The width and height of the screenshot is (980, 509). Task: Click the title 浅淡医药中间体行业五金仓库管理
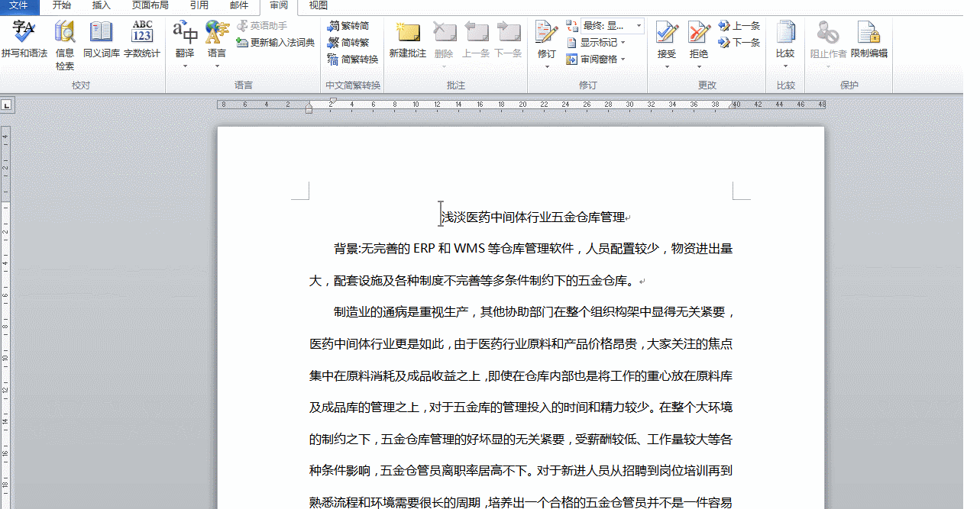(533, 217)
